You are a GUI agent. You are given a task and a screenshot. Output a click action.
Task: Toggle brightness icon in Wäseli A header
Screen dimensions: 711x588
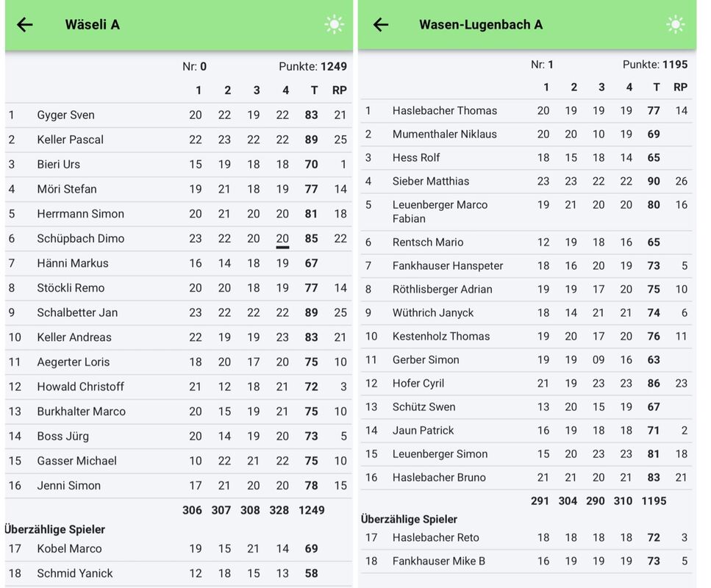(x=335, y=24)
